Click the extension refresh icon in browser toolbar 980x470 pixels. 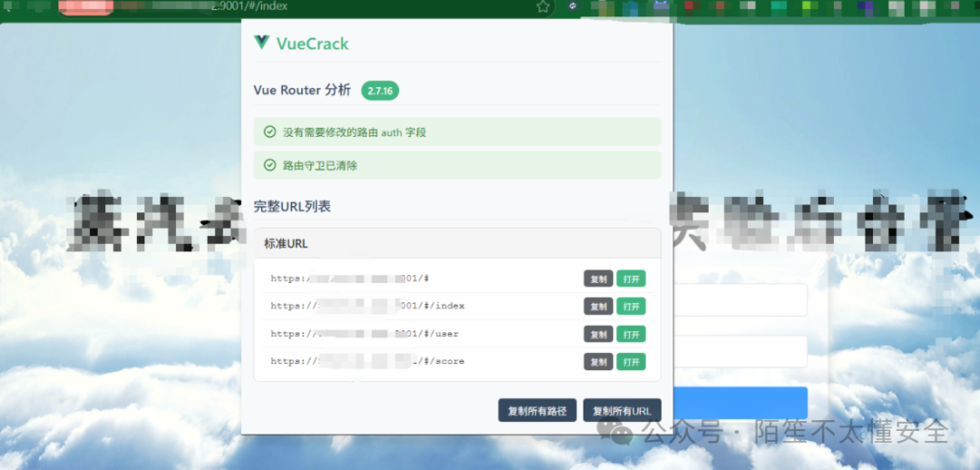(x=573, y=6)
